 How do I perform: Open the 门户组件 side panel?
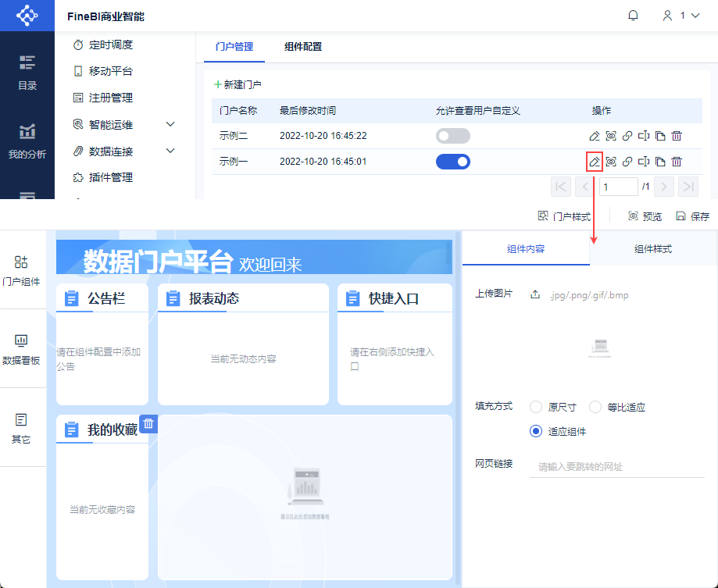(x=21, y=271)
